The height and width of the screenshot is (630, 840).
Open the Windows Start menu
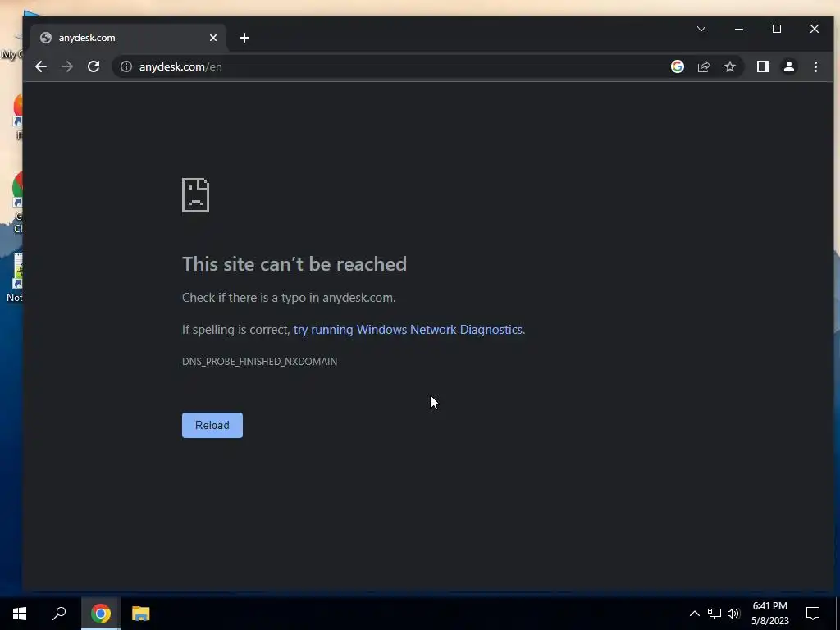point(20,614)
